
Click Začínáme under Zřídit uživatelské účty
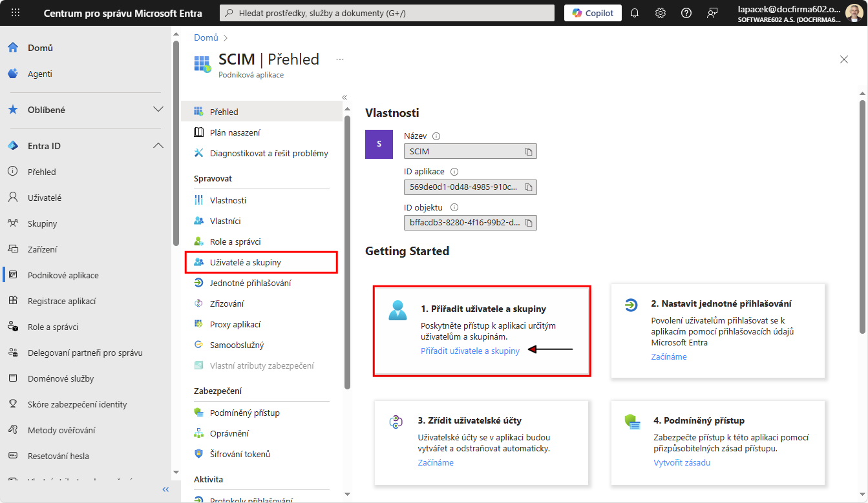(436, 462)
